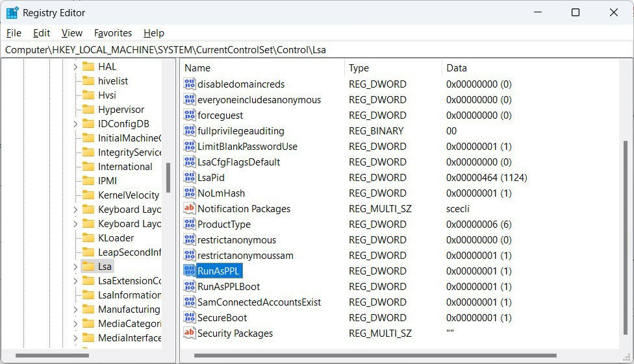This screenshot has height=364, width=634.
Task: Sort values by Type column header
Action: pyautogui.click(x=394, y=68)
